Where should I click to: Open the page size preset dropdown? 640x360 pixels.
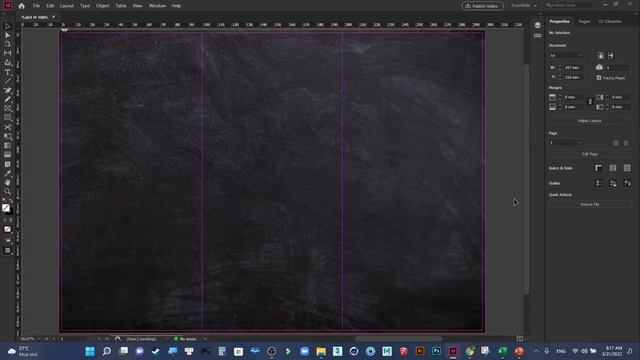566,55
